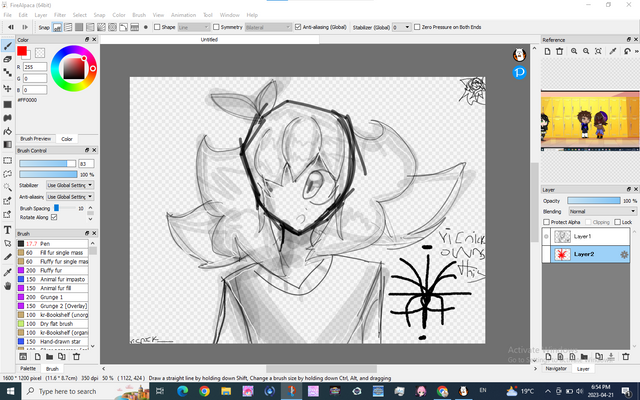Viewport: 640px width, 400px height.
Task: Enable the parallel lines snap
Action: coord(68,27)
